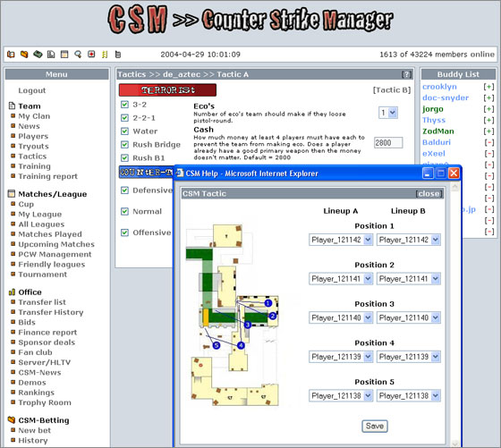Screen dimensions: 501x448
Task: Click the Matches/League section calendar icon
Action: coord(12,193)
